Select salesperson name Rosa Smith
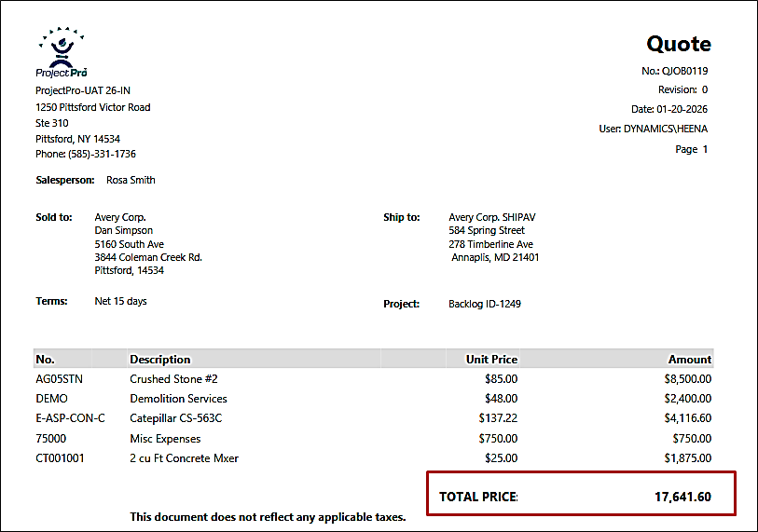The image size is (758, 532). tap(131, 180)
